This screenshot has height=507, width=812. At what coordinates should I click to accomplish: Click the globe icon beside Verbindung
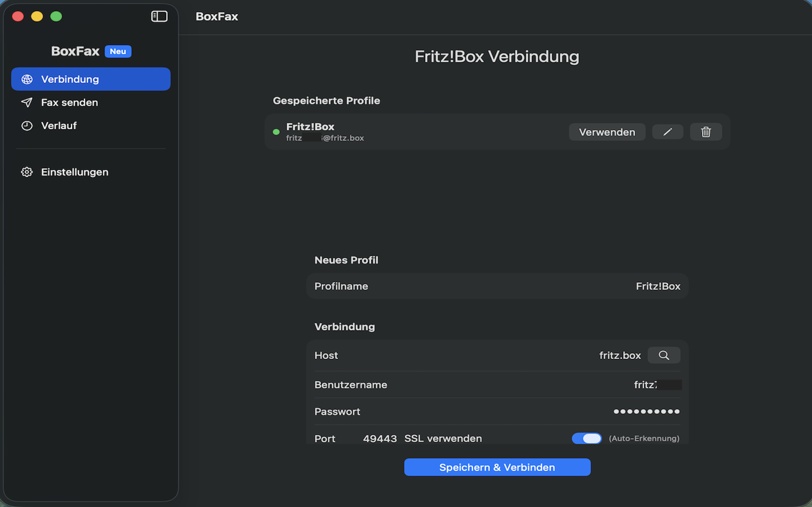coord(27,79)
